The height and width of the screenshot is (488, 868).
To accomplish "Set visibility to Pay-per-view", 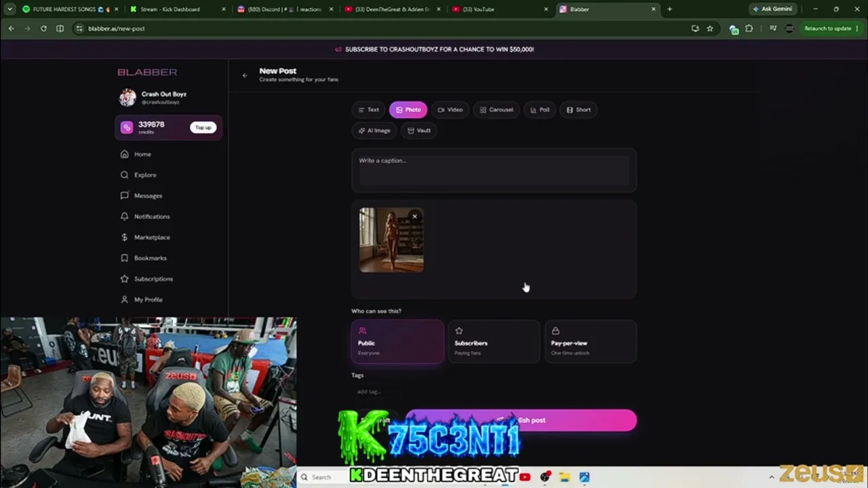I will tap(591, 342).
